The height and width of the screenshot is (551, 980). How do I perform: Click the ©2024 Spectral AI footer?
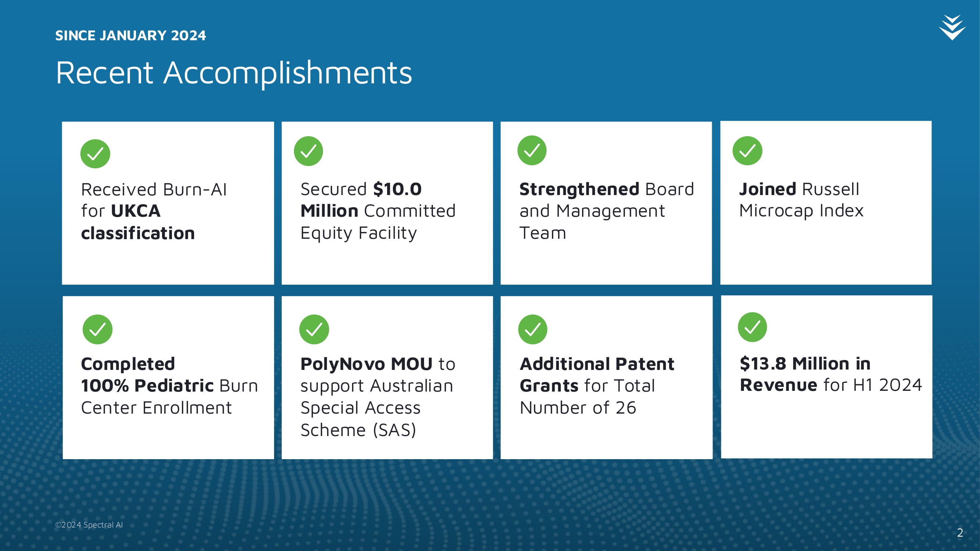[89, 525]
